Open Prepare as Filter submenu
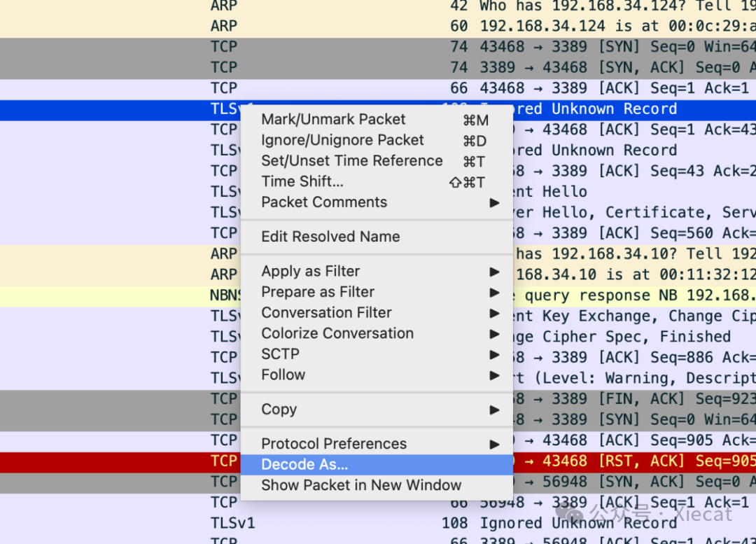 point(318,292)
